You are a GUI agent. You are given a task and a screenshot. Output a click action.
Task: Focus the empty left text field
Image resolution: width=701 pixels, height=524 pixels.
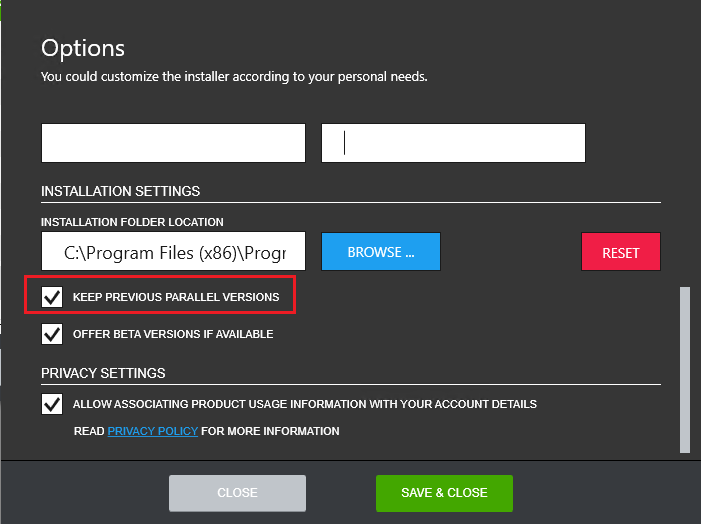(x=173, y=143)
